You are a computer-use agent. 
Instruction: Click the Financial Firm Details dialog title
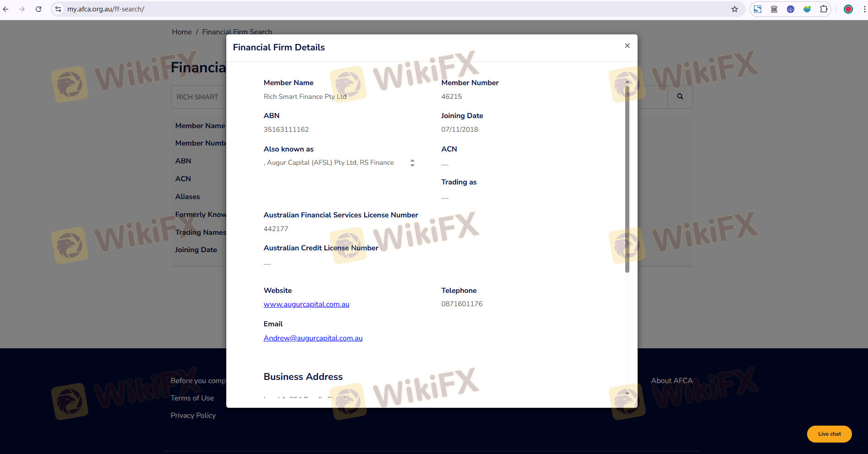(279, 48)
